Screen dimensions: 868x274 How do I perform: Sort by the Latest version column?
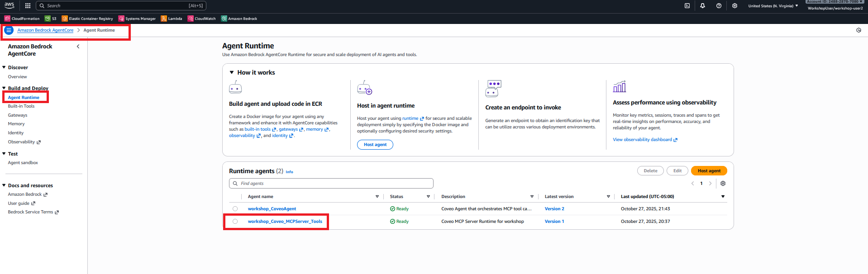[x=608, y=197]
